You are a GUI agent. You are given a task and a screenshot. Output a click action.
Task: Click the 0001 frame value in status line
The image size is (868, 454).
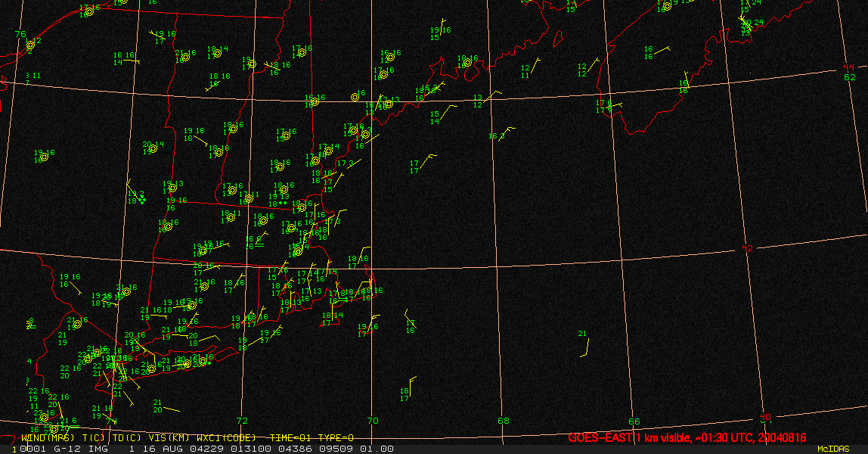pos(33,449)
